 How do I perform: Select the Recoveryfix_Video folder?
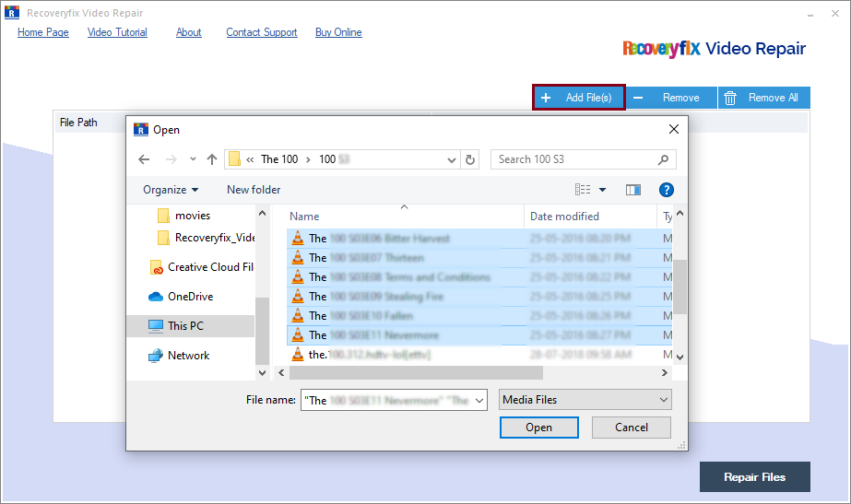click(x=207, y=238)
